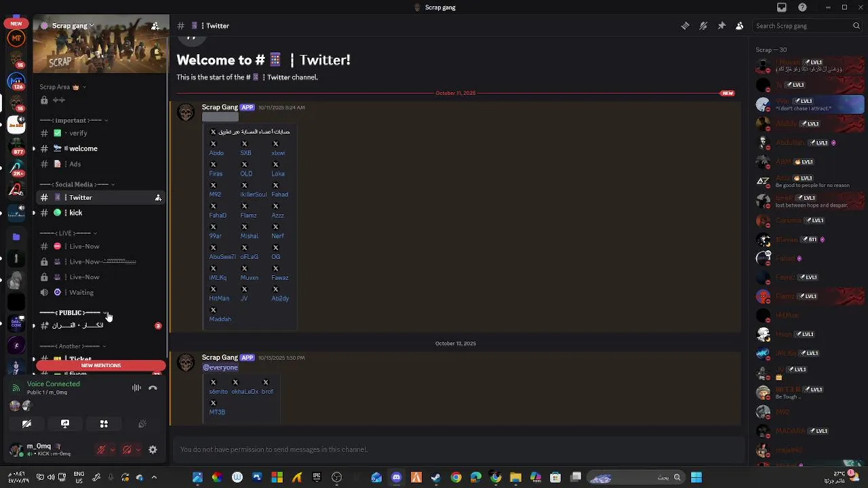Open Windows Start button
The width and height of the screenshot is (868, 488).
tap(696, 478)
